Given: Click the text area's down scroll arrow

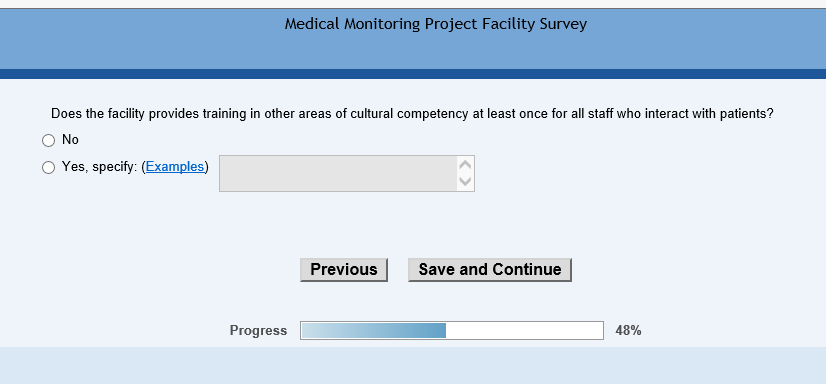Looking at the screenshot, I should point(466,182).
